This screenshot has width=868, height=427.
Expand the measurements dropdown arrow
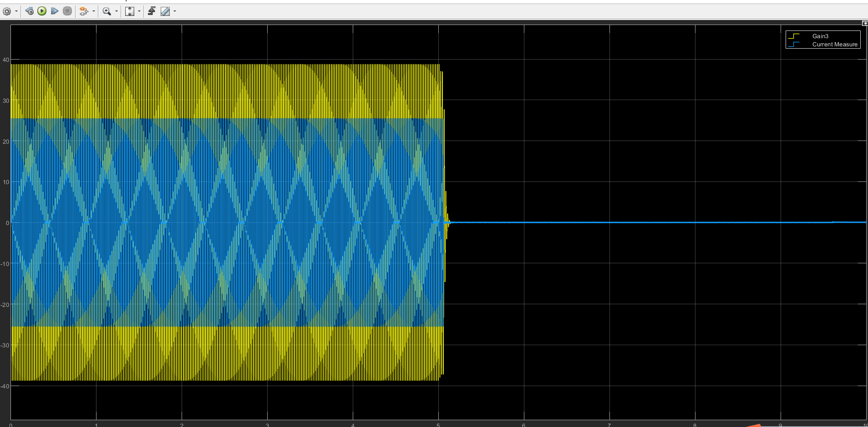point(175,11)
